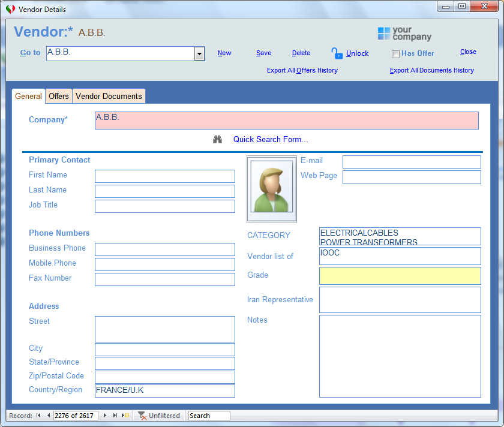
Task: Open the Offers tab
Action: tap(59, 97)
